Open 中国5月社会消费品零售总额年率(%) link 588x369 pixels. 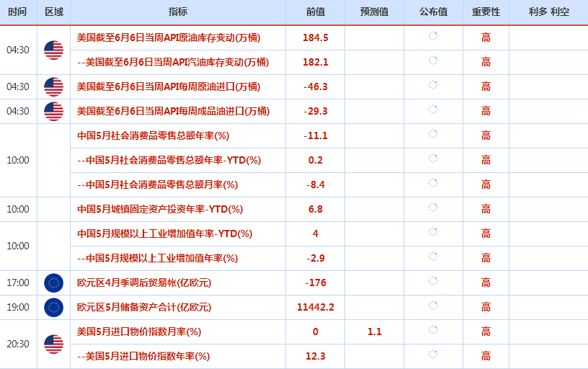coord(153,135)
